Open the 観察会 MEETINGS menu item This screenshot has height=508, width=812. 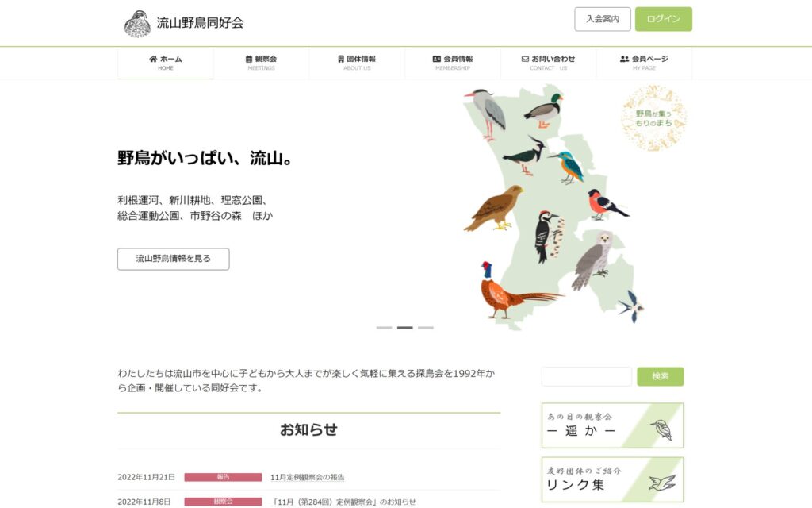tap(261, 63)
